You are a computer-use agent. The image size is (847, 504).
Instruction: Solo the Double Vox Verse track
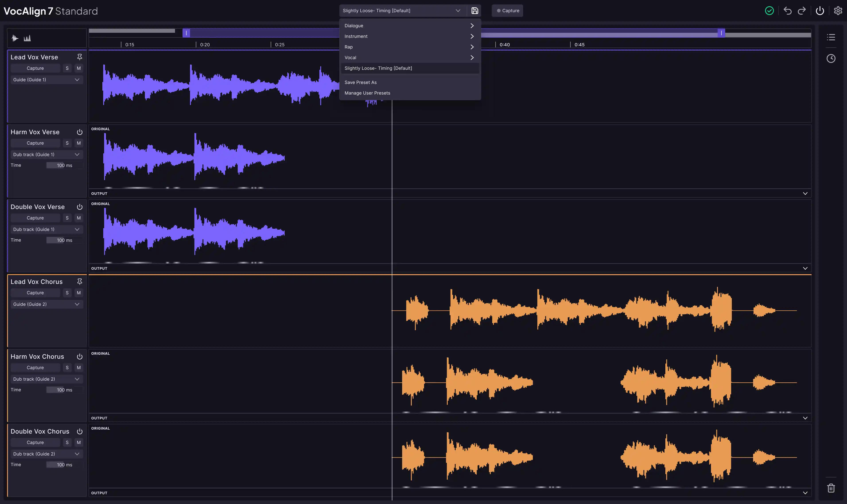click(x=67, y=218)
